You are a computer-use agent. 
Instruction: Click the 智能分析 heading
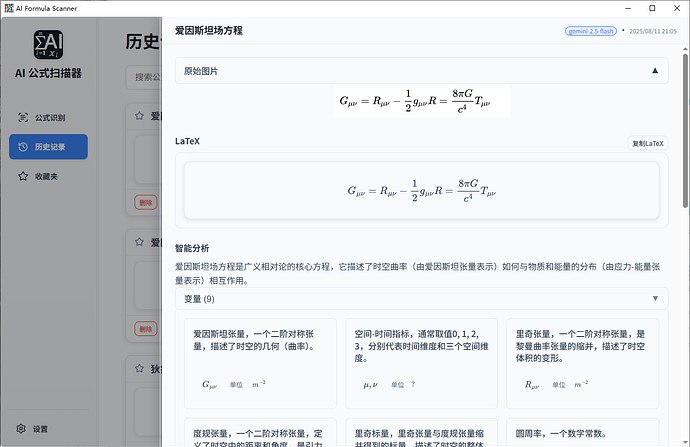click(x=192, y=248)
